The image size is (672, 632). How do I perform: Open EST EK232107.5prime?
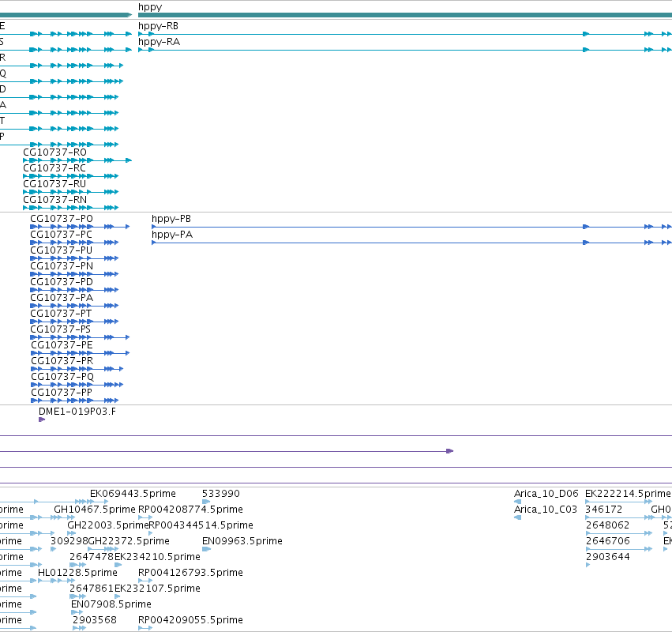click(x=157, y=589)
